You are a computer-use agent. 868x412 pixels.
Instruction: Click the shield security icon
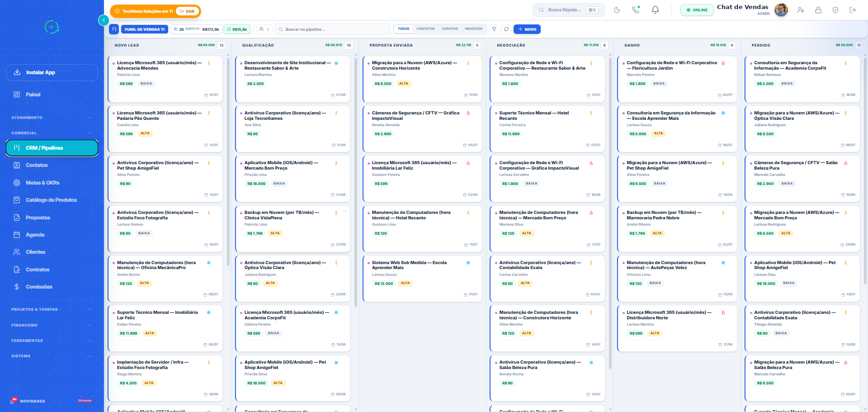point(835,10)
